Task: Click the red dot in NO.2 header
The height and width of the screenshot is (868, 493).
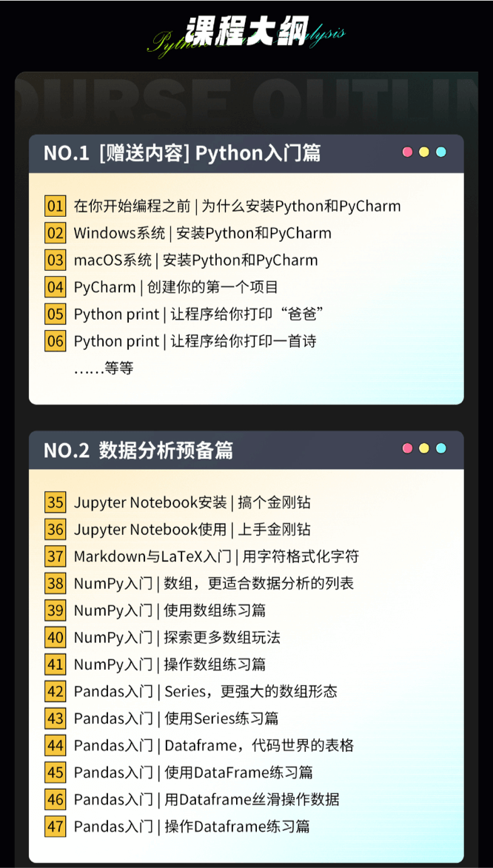Action: (408, 448)
